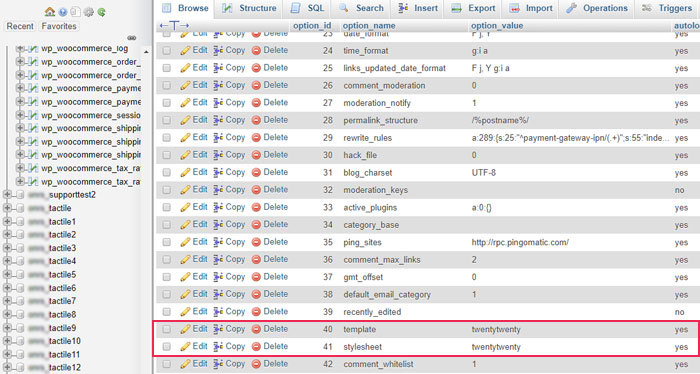The image size is (700, 374).
Task: Click the twentytwenty value in template row
Action: pyautogui.click(x=496, y=329)
